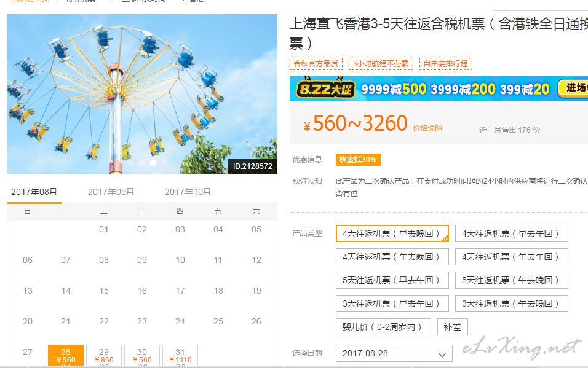Switch to the 2017年10月 calendar tab
The height and width of the screenshot is (368, 588).
(188, 192)
